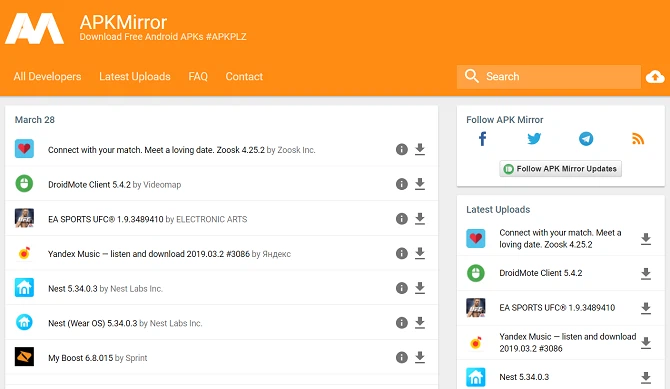This screenshot has height=389, width=670.
Task: Go to Latest Uploads in navigation
Action: (x=135, y=77)
